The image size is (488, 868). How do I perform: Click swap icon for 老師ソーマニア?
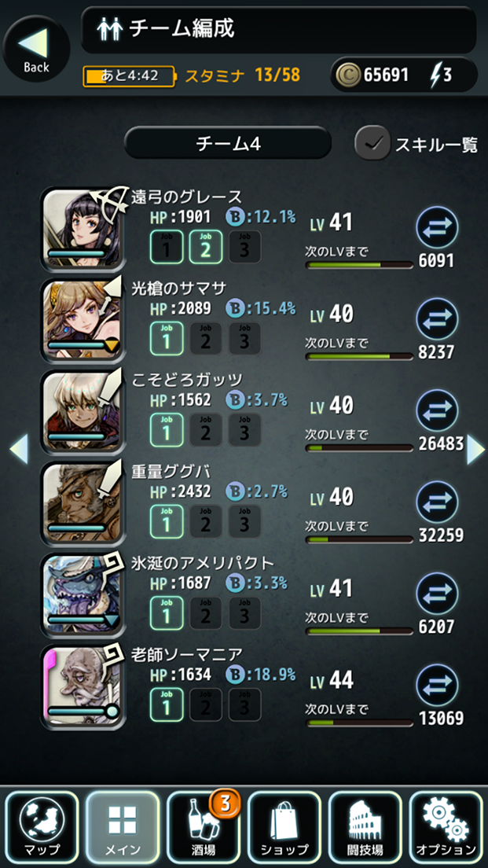pos(437,686)
